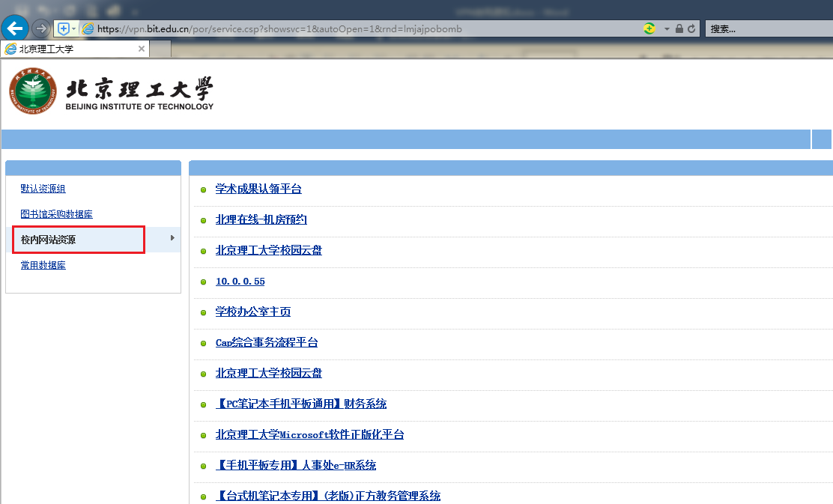The height and width of the screenshot is (504, 833).
Task: Click the Beijing Institute of Technology round emblem
Action: [33, 91]
